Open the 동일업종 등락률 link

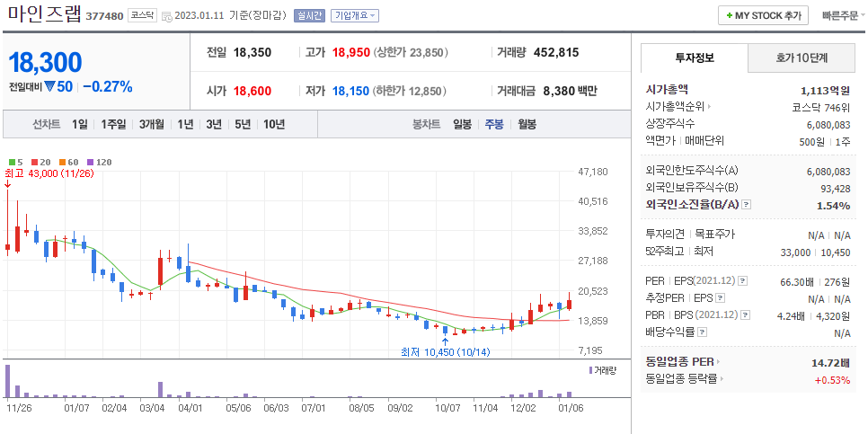pyautogui.click(x=684, y=379)
